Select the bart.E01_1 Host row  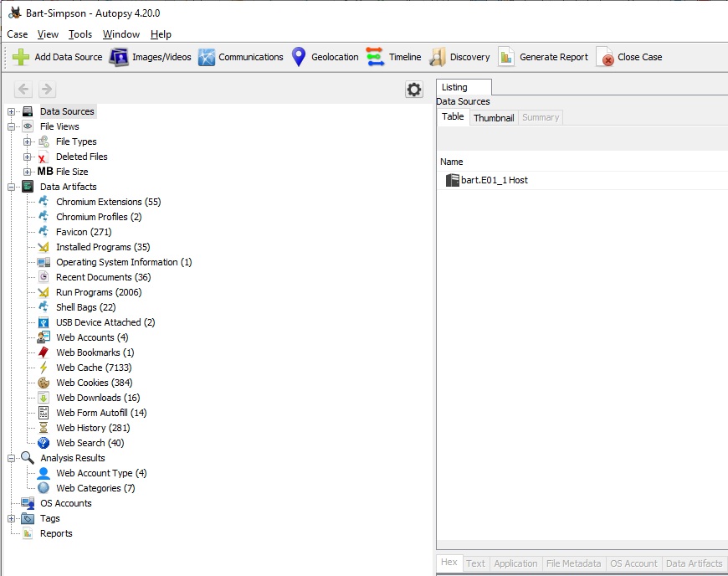[x=494, y=180]
